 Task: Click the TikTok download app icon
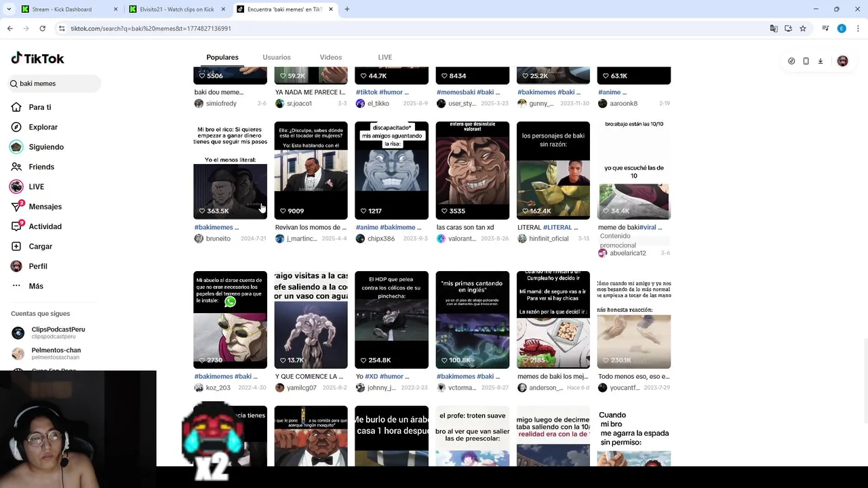point(820,61)
